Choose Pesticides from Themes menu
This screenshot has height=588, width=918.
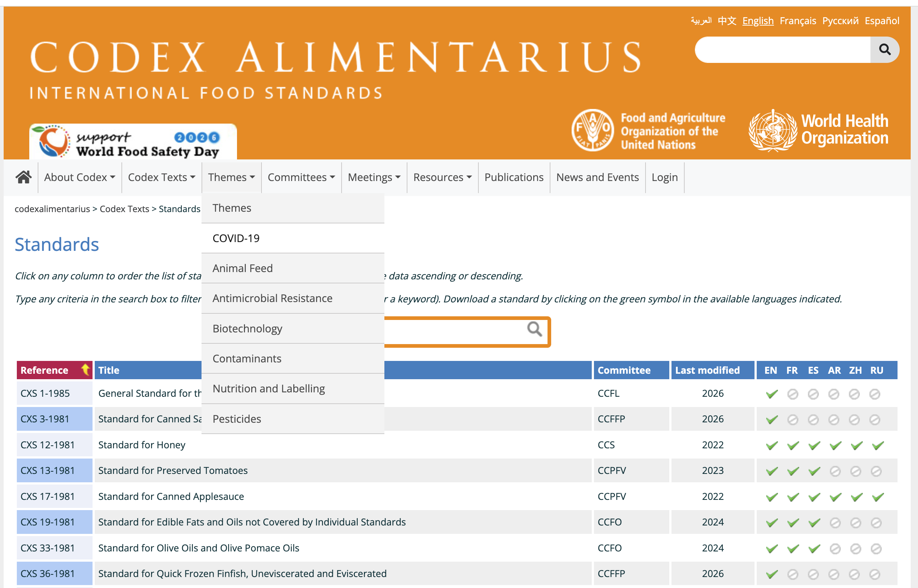point(293,419)
